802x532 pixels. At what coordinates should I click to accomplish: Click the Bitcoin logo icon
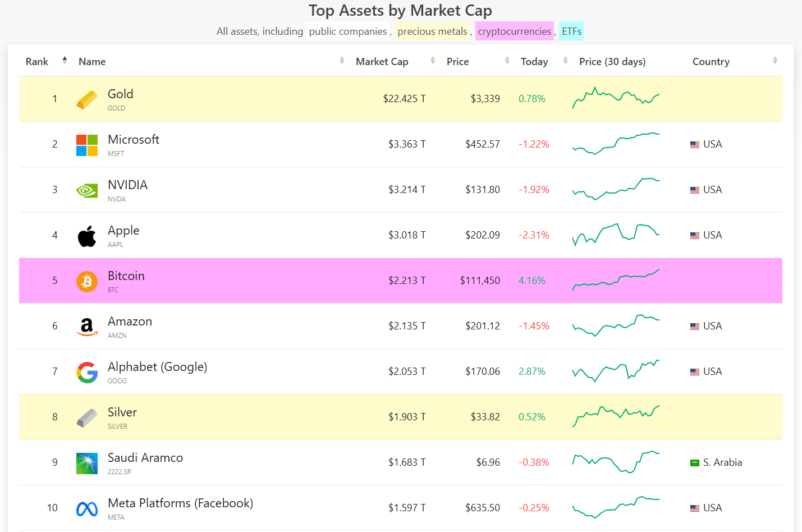click(87, 282)
